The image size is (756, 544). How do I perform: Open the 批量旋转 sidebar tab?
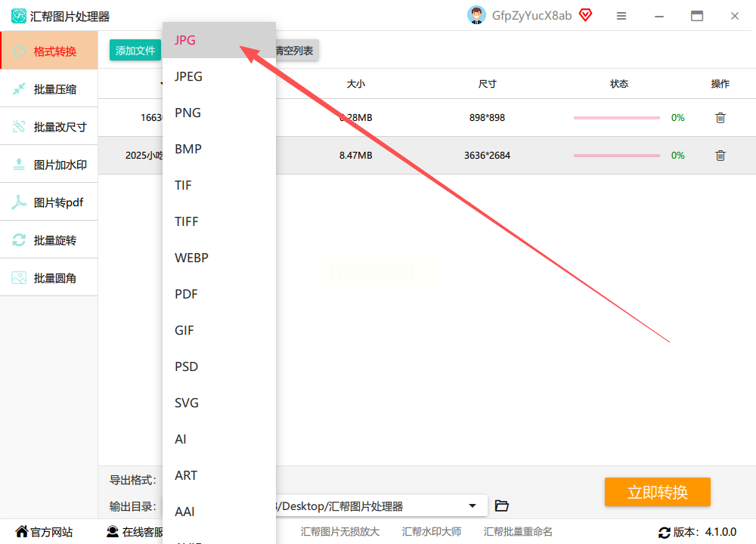click(x=48, y=240)
